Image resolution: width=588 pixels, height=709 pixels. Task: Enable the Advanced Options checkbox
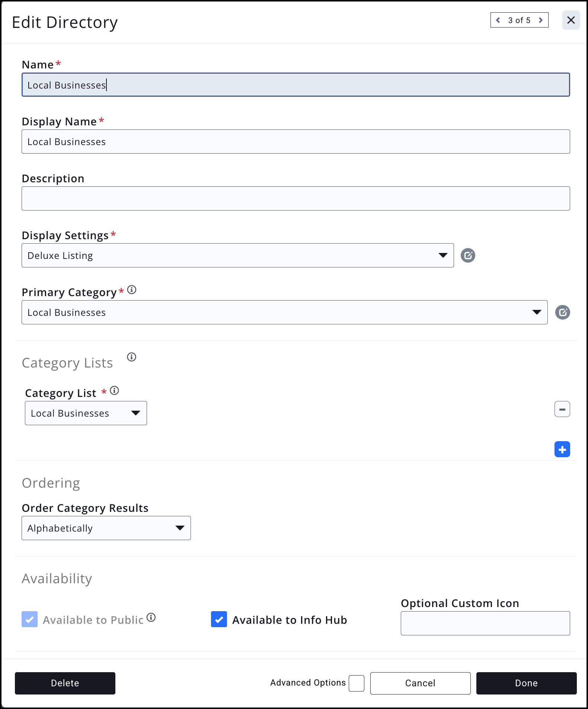coord(356,683)
